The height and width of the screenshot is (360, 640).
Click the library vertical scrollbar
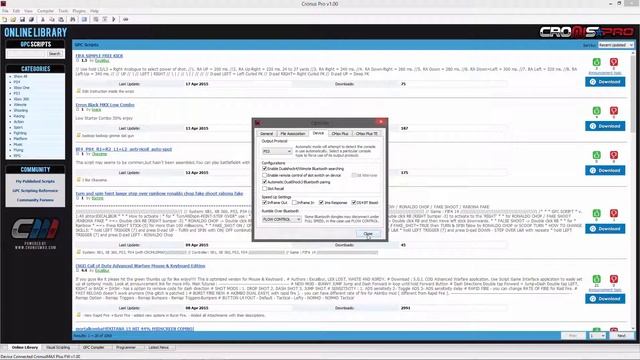tap(633, 191)
